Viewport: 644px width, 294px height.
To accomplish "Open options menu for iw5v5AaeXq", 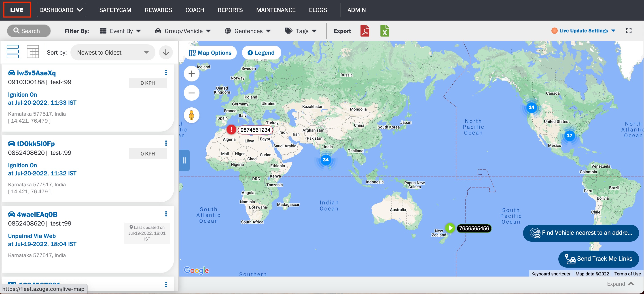I will (x=166, y=72).
